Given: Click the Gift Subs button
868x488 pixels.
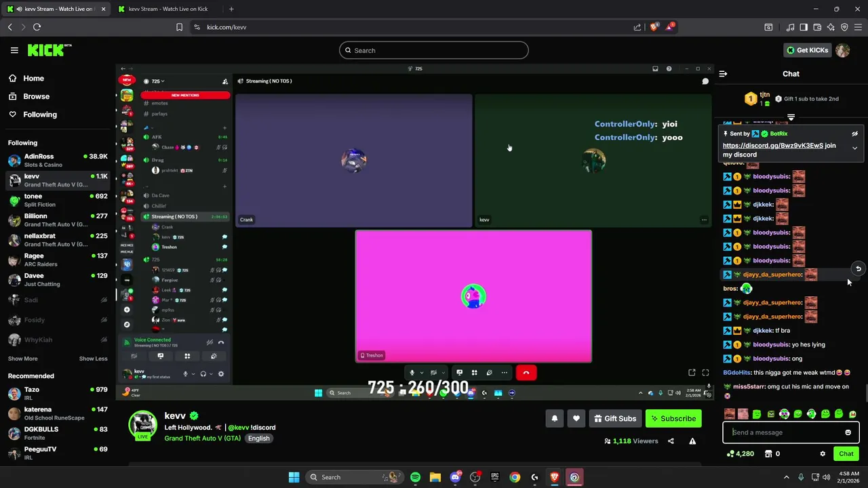Looking at the screenshot, I should [x=615, y=419].
